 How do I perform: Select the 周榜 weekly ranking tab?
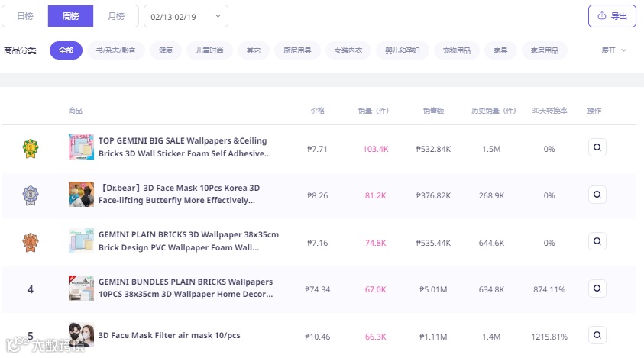click(x=70, y=16)
